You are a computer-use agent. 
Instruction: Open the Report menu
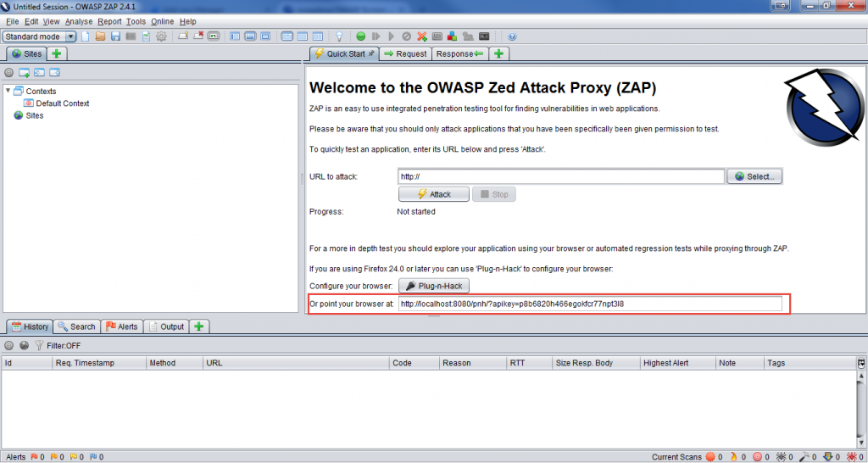click(109, 21)
